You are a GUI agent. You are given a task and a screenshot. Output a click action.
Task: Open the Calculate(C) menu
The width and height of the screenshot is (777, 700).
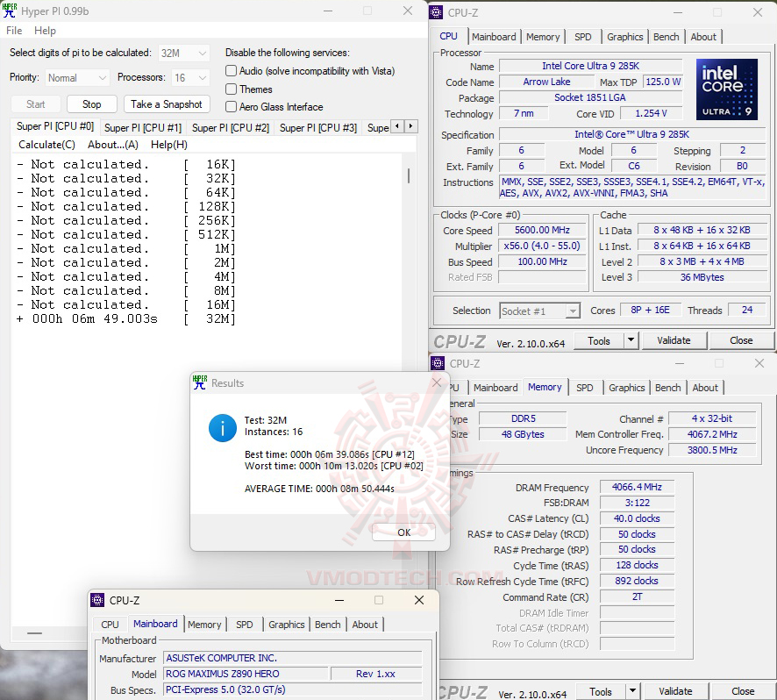tap(46, 145)
